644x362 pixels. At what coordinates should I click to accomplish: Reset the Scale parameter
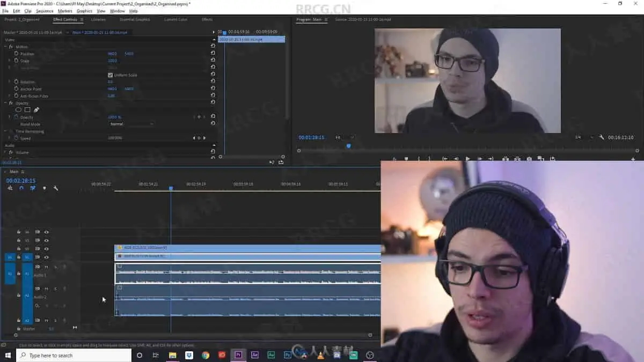coord(213,60)
